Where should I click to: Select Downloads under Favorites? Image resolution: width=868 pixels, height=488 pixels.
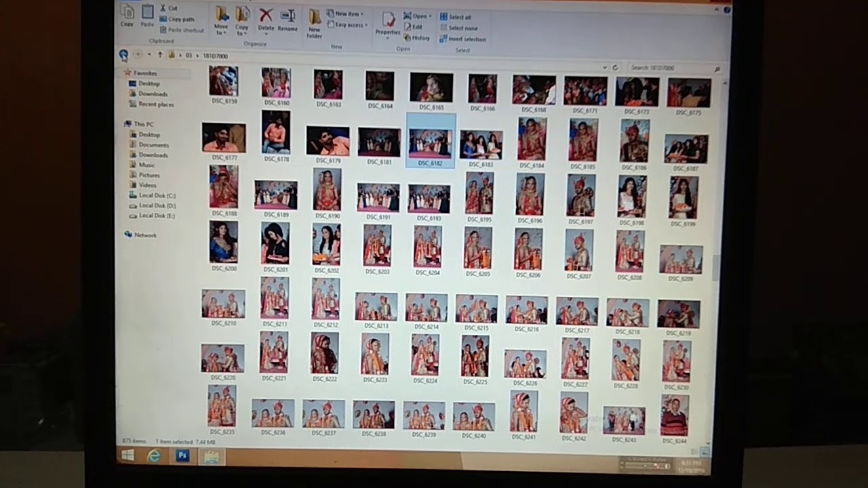[x=148, y=94]
